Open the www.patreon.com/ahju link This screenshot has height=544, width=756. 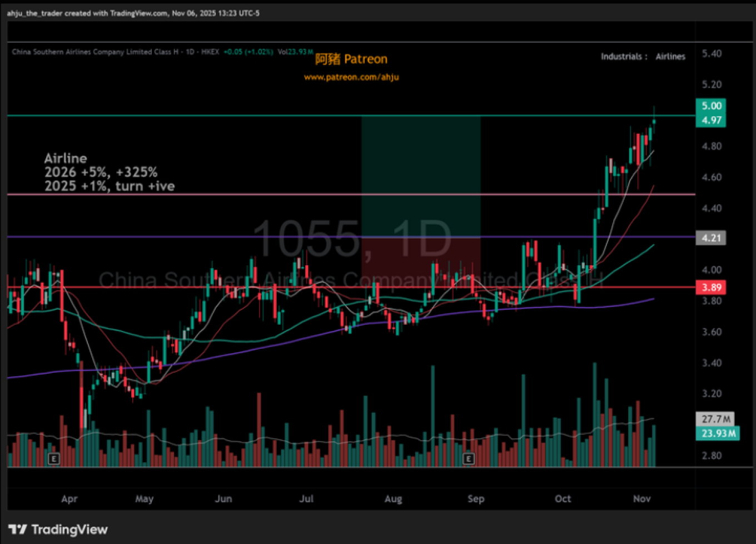tap(351, 77)
